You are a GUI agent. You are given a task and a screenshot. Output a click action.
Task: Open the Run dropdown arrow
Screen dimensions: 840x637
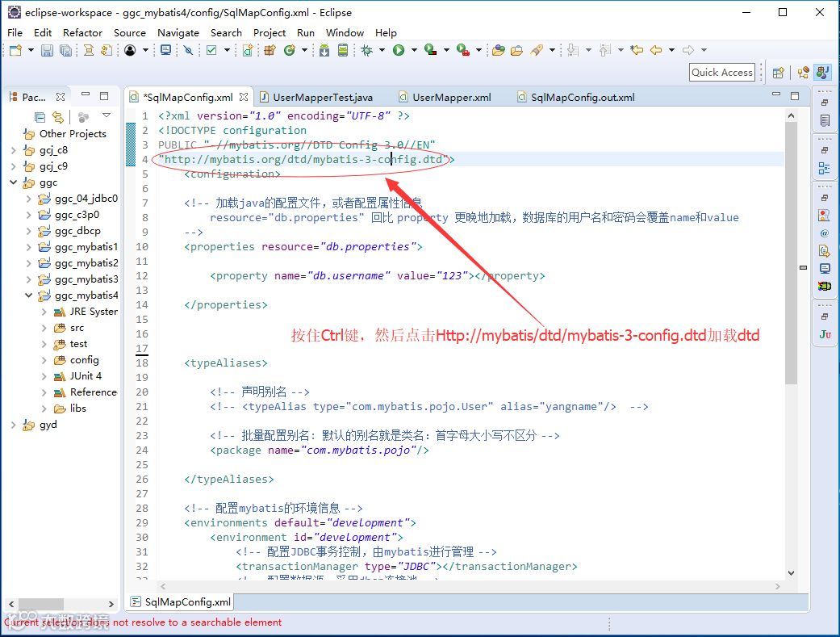coord(414,50)
